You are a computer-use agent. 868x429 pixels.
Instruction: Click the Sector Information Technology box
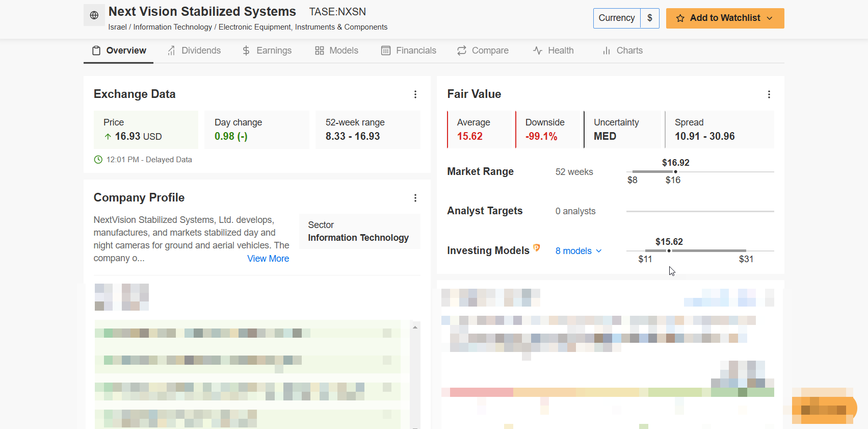tap(360, 232)
